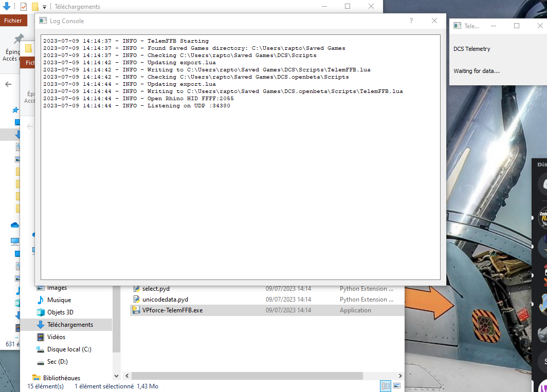Image resolution: width=547 pixels, height=392 pixels.
Task: Click the horizontal scrollbar thumb in file list
Action: pos(247,376)
